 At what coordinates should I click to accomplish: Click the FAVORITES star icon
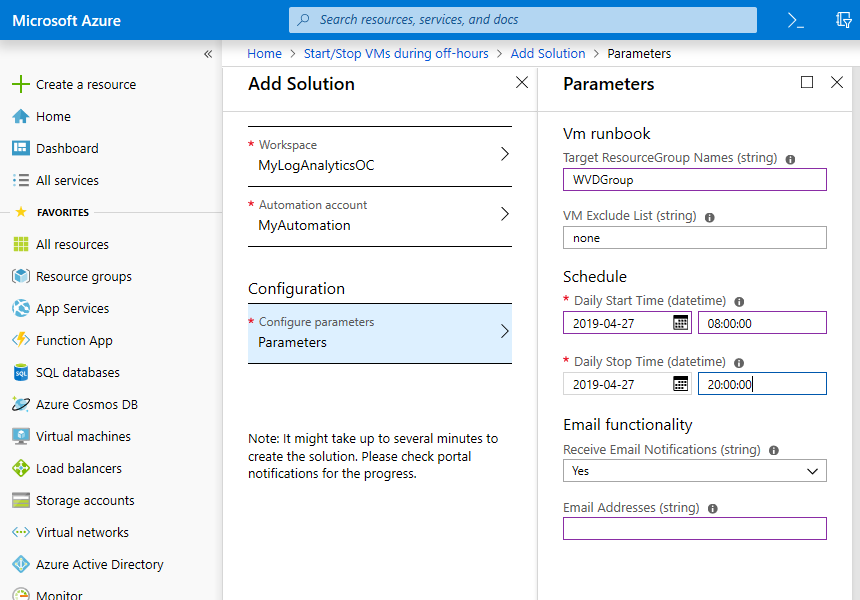coord(21,212)
